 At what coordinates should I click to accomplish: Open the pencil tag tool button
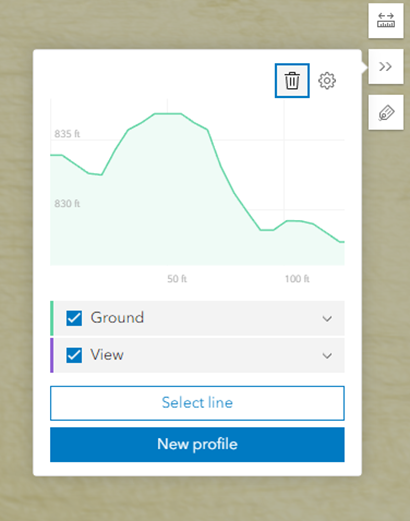click(386, 112)
